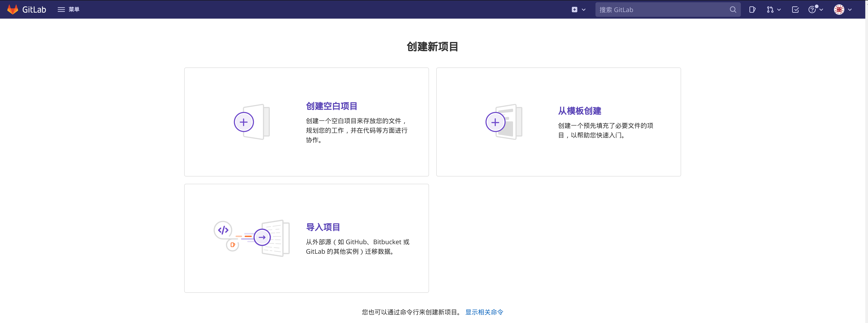868x323 pixels.
Task: Expand the merge requests dropdown chevron
Action: [x=779, y=10]
